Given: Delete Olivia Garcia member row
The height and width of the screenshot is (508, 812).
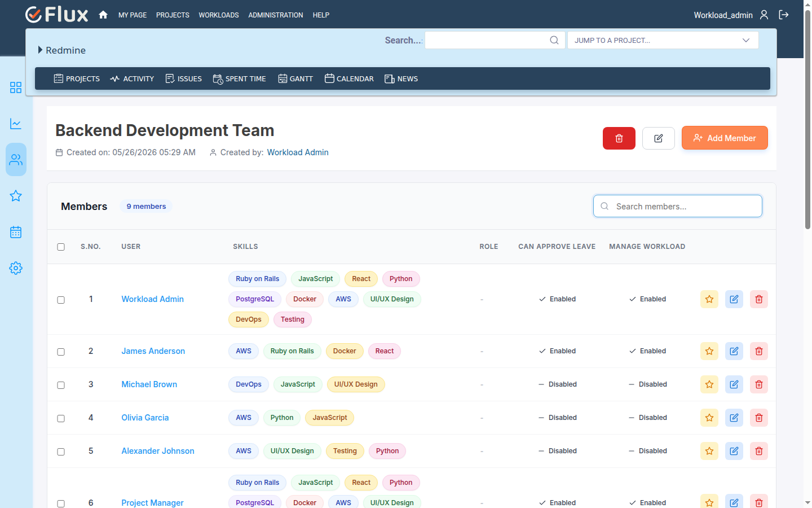Looking at the screenshot, I should 759,418.
